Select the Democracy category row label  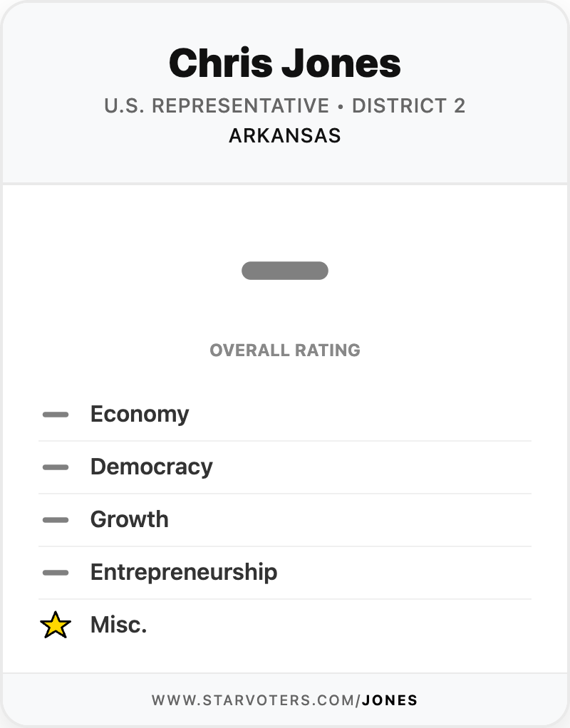(x=151, y=467)
